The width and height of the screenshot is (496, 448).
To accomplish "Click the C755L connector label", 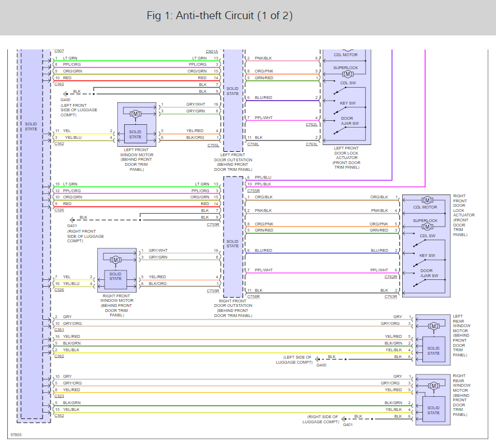I will (213, 146).
